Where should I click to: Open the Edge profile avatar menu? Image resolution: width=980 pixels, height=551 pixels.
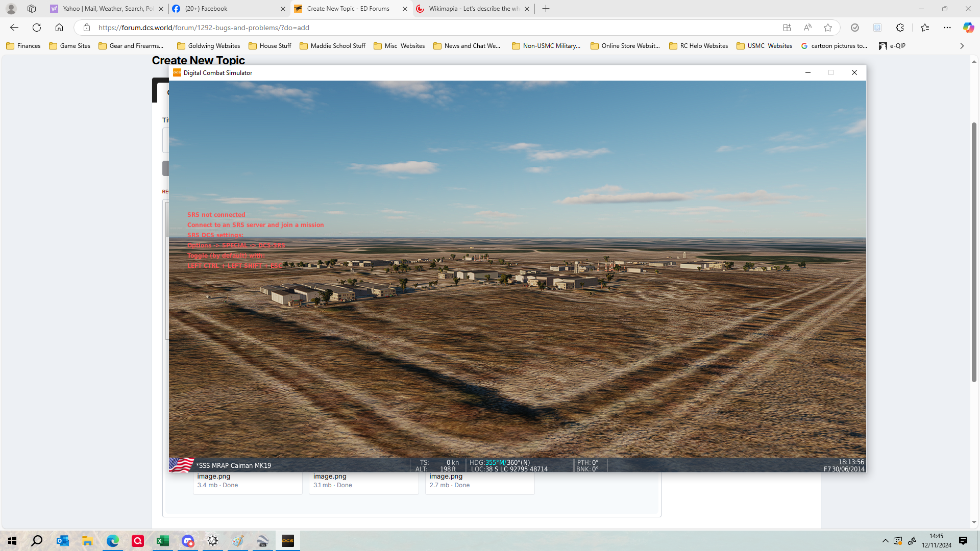click(11, 9)
